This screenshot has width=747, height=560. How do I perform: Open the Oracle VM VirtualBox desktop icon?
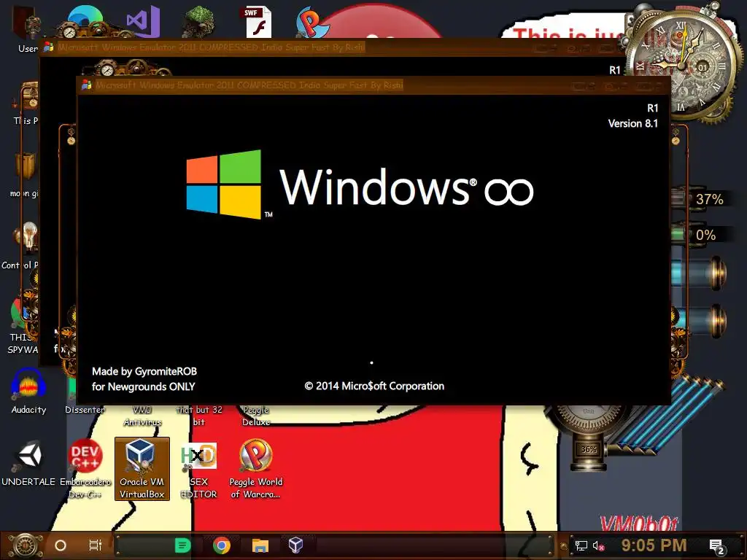(x=142, y=469)
